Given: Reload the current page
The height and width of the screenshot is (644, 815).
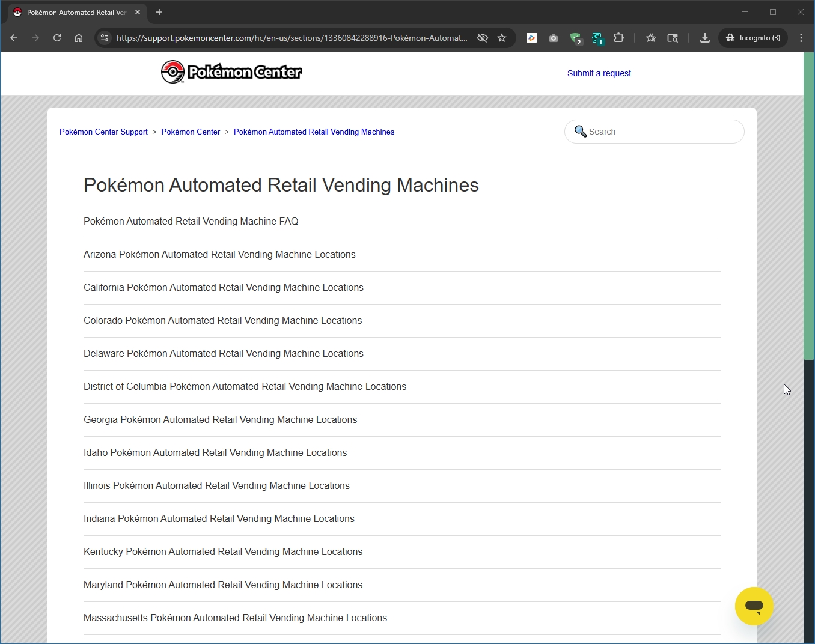Looking at the screenshot, I should click(x=57, y=38).
